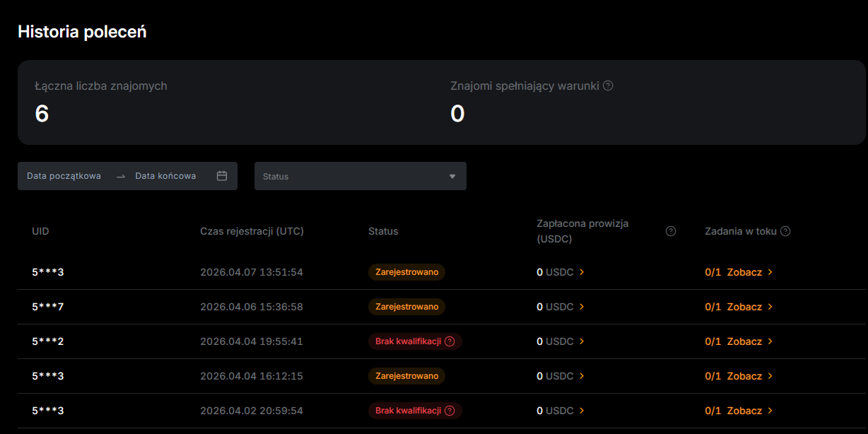
Task: Click Zobacz link for the 2026.04.04 16:12:15 row
Action: pyautogui.click(x=749, y=376)
